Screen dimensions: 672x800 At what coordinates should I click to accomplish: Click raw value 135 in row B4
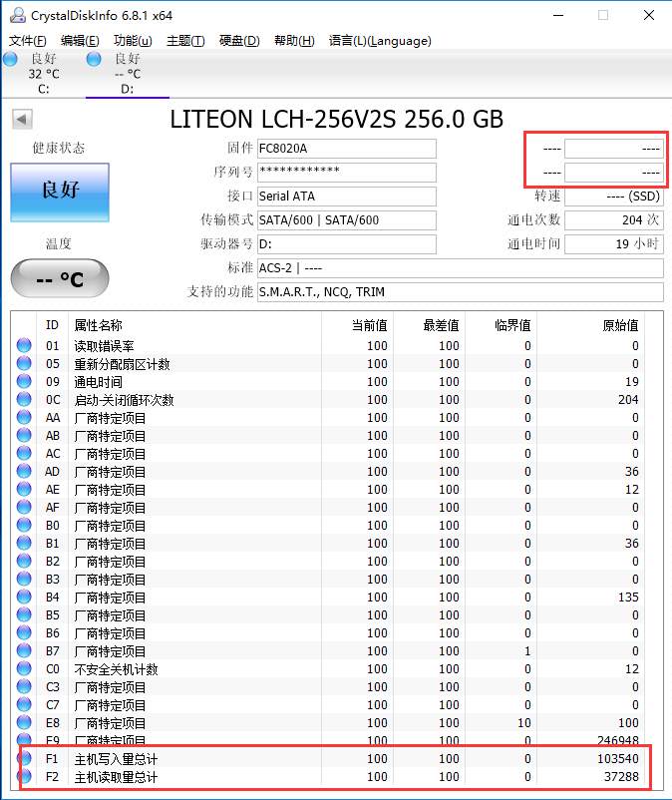[x=629, y=598]
